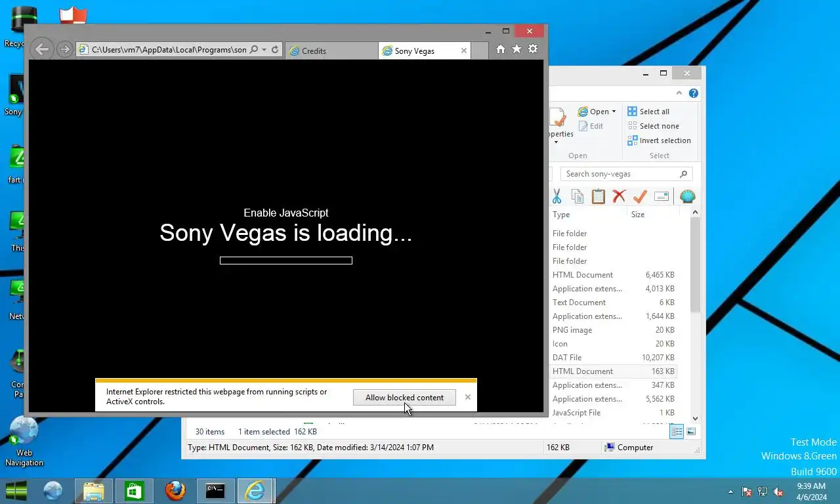Image resolution: width=840 pixels, height=504 pixels.
Task: Close the Sony Vegas tab
Action: pos(464,51)
